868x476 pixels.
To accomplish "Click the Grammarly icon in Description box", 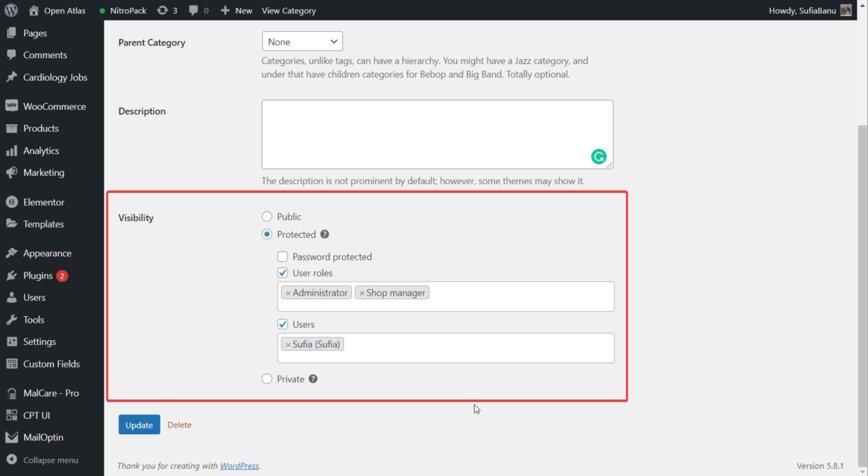I will pos(598,156).
